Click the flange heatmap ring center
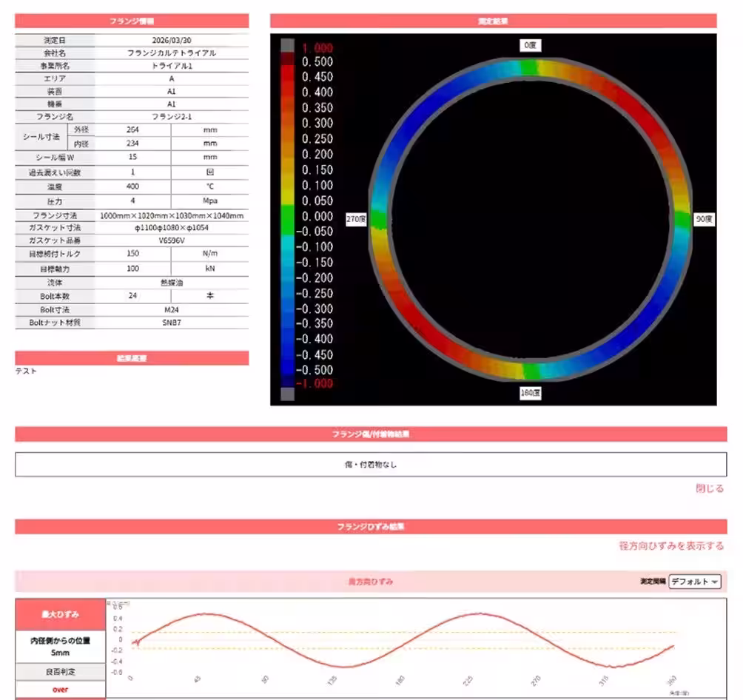Viewport: 743px width, 700px height. coord(531,220)
